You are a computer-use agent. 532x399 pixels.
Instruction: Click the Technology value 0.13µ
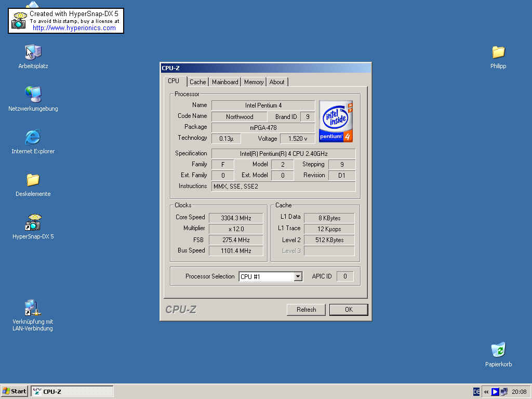226,138
